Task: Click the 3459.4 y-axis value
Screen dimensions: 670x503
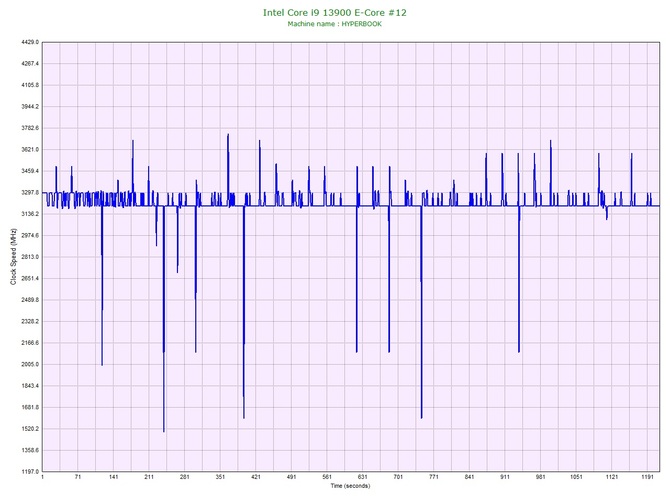Action: pyautogui.click(x=30, y=171)
